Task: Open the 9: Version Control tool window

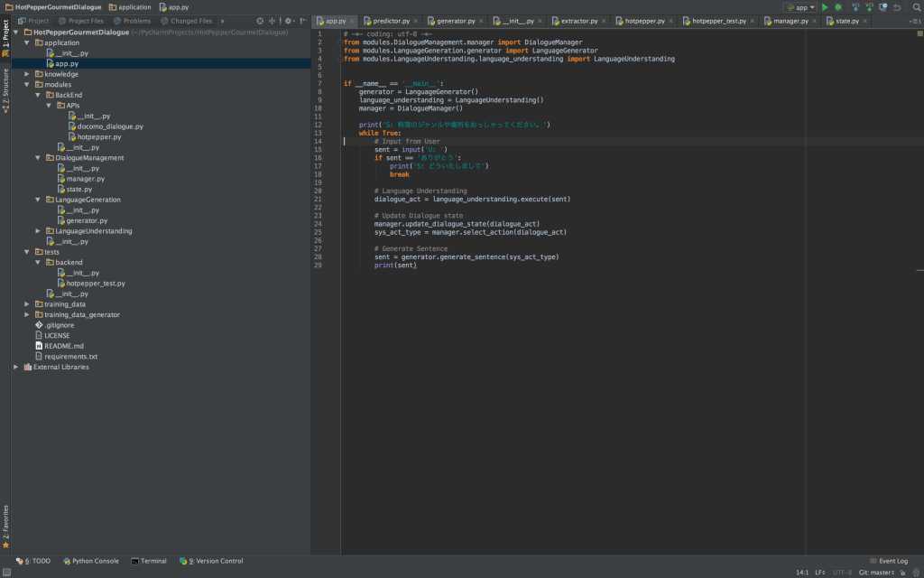Action: [x=211, y=561]
